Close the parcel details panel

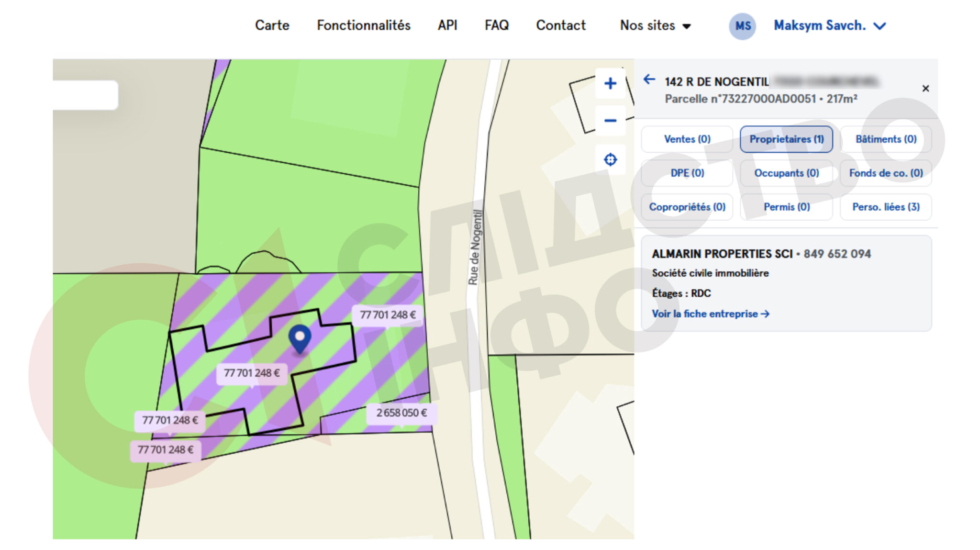(925, 89)
